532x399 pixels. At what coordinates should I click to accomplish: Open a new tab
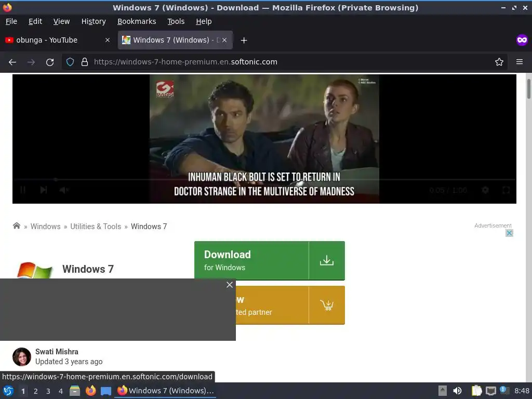click(244, 41)
